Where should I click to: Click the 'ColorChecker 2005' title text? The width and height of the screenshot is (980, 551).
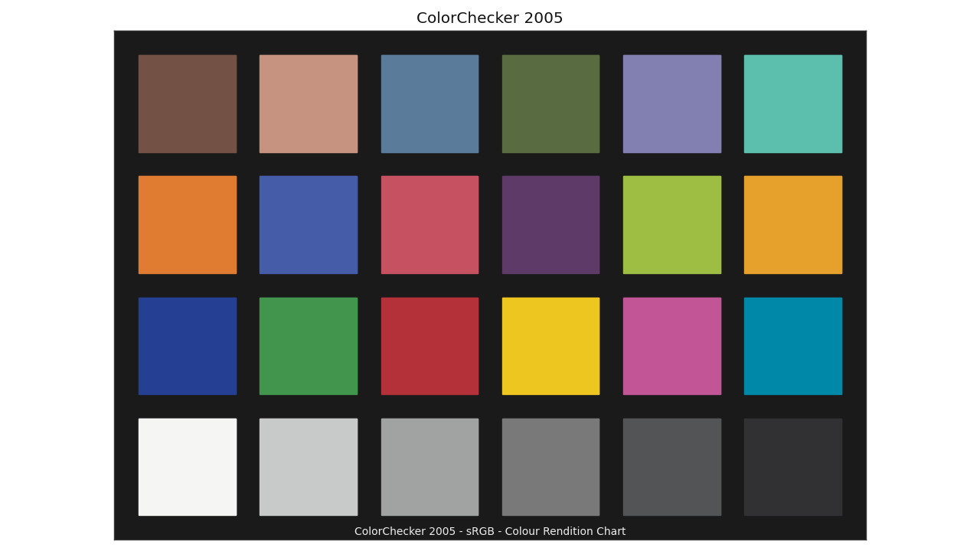tap(490, 18)
